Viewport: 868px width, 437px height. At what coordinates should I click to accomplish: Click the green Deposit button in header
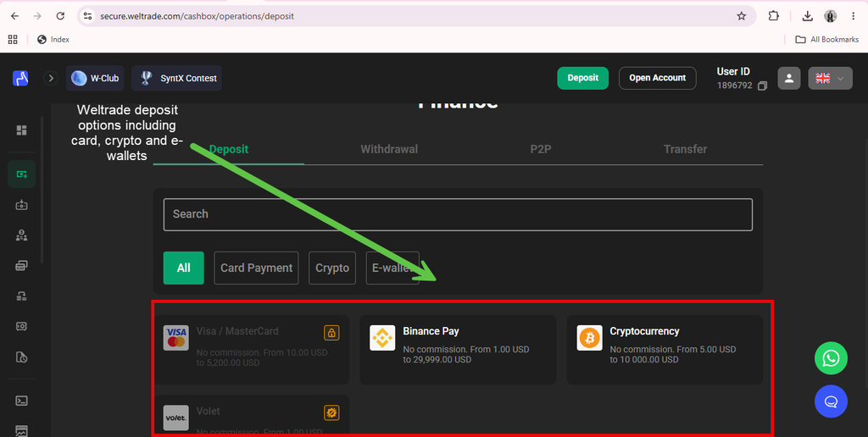tap(583, 78)
